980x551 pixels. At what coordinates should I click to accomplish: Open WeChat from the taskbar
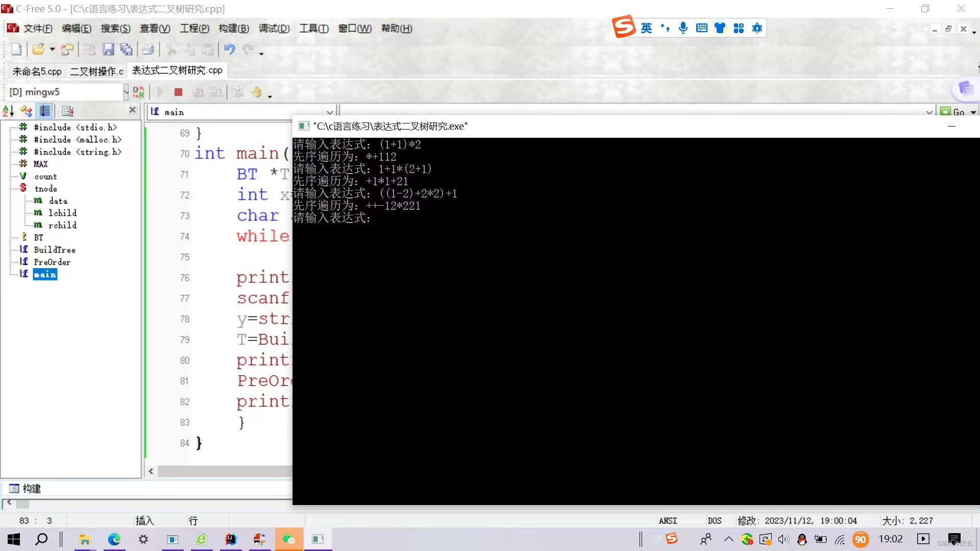pos(289,539)
